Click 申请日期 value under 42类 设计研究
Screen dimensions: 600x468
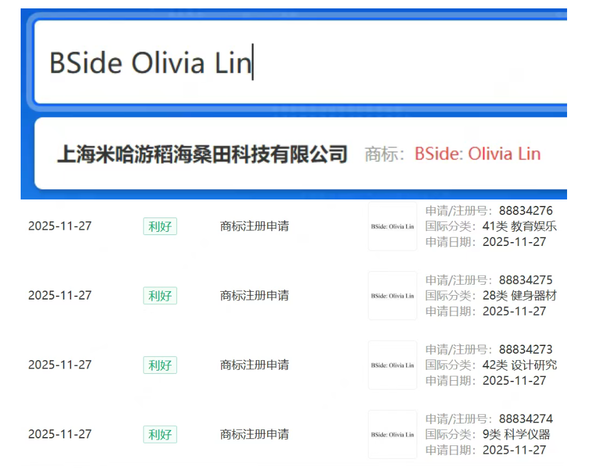pyautogui.click(x=514, y=380)
